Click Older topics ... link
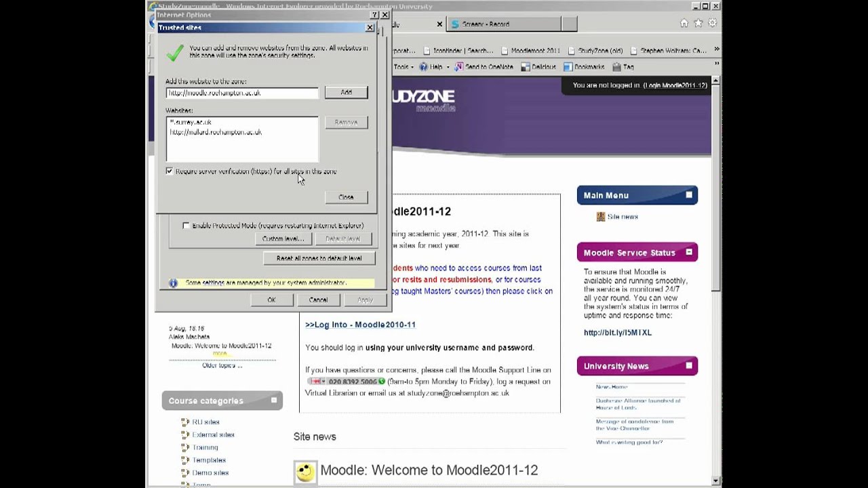This screenshot has width=868, height=488. 222,366
